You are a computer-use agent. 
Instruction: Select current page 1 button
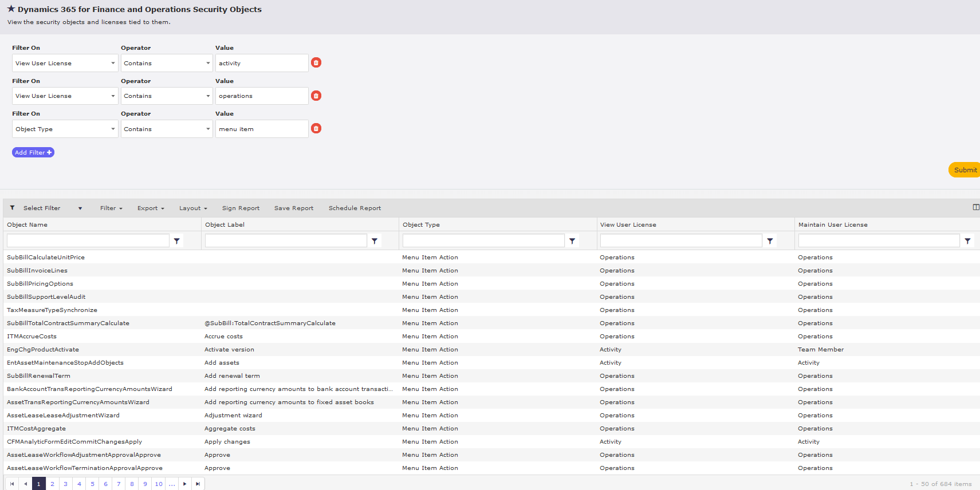tap(38, 484)
